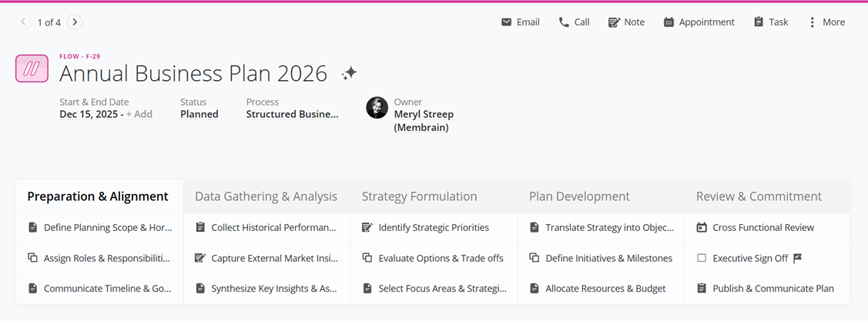Go to next record arrow

click(75, 22)
